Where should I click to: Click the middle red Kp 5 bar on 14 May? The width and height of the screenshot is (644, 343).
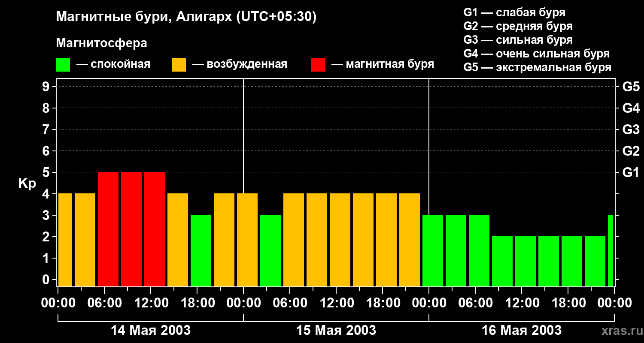[x=131, y=229]
